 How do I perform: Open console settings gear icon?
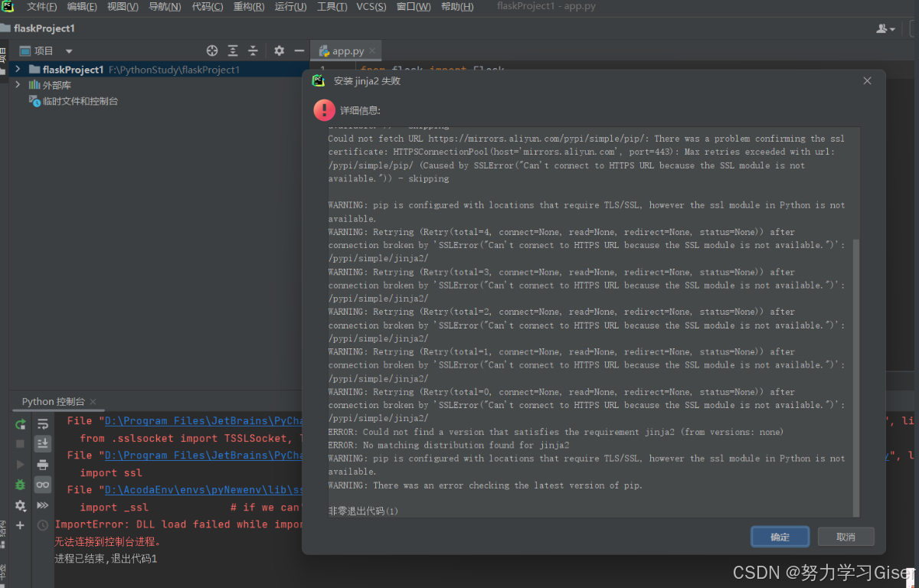[x=21, y=505]
